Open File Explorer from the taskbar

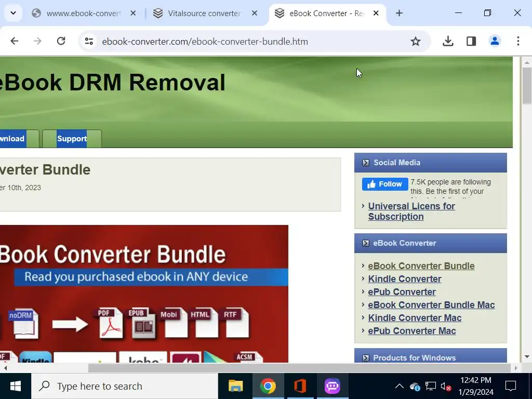[235, 386]
